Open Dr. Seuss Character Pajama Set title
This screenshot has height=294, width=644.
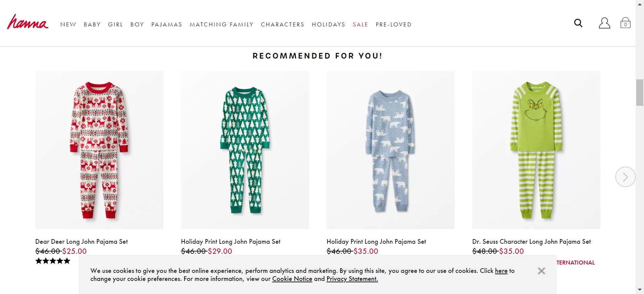click(x=531, y=241)
